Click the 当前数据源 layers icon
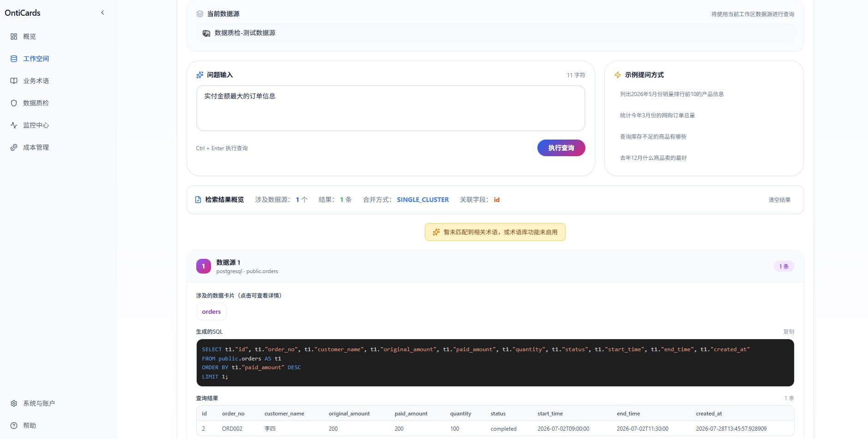Viewport: 868px width, 439px height. tap(200, 14)
